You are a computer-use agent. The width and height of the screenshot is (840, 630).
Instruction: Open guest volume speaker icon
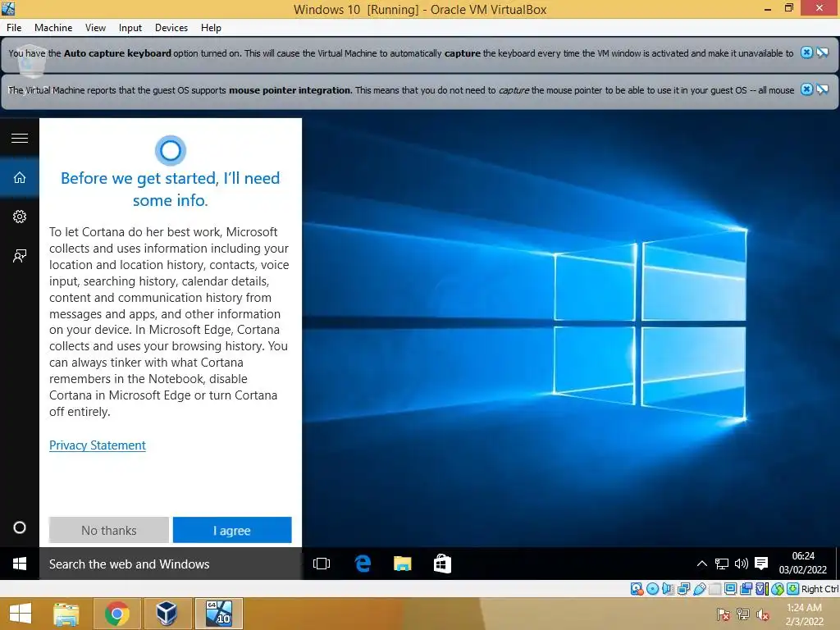[741, 564]
